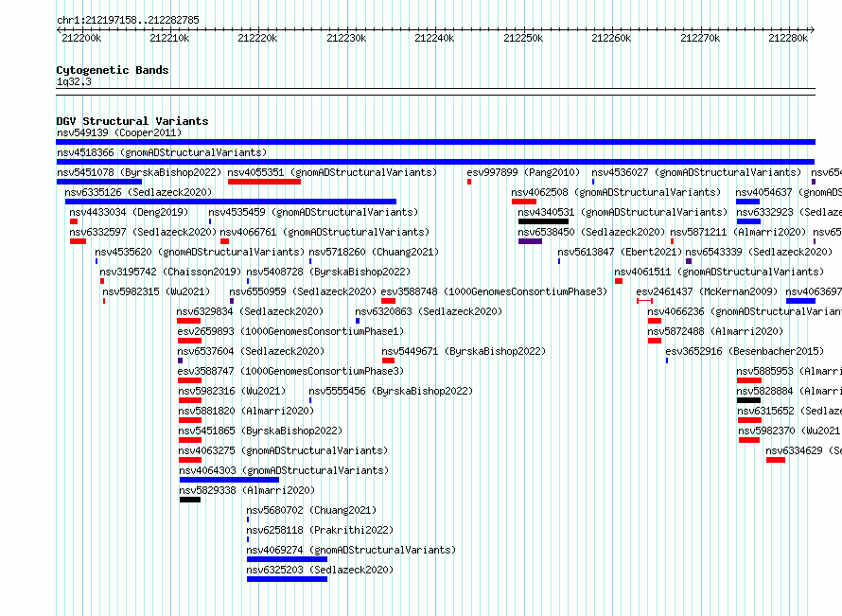
Task: Click the black bar under nsv5829338
Action: pos(190,500)
